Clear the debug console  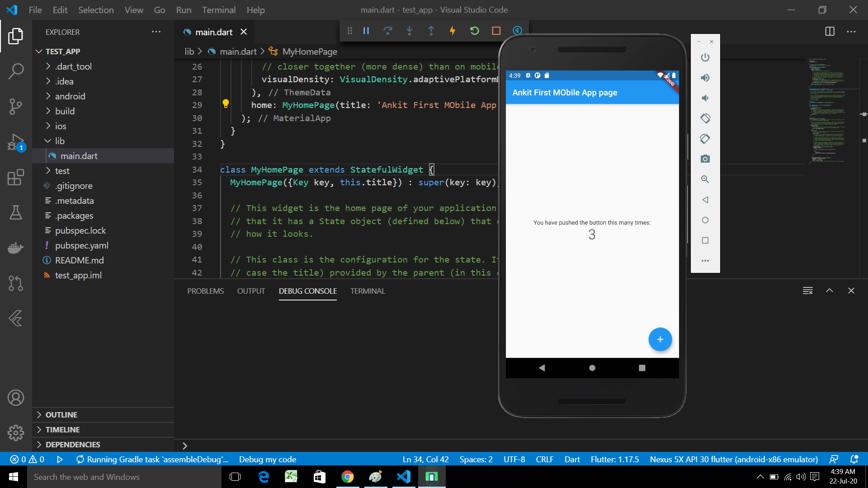click(808, 291)
